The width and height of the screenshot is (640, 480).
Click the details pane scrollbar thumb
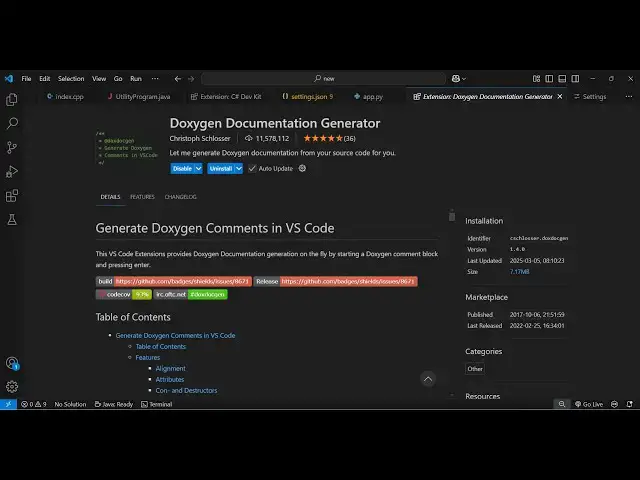[452, 215]
